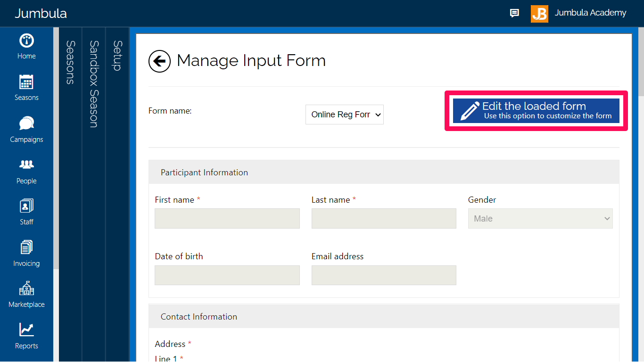This screenshot has height=362, width=644.
Task: Expand the Gender dropdown showing Male
Action: click(540, 219)
